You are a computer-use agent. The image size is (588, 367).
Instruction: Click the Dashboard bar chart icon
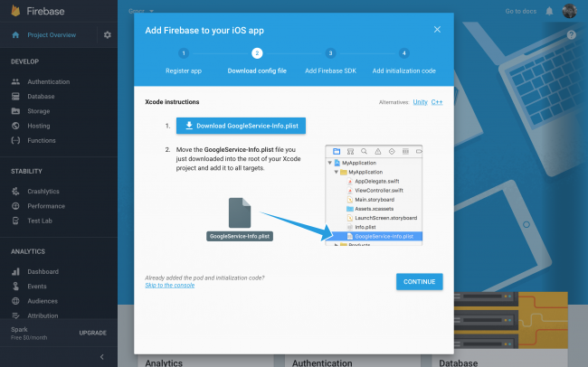click(x=15, y=271)
